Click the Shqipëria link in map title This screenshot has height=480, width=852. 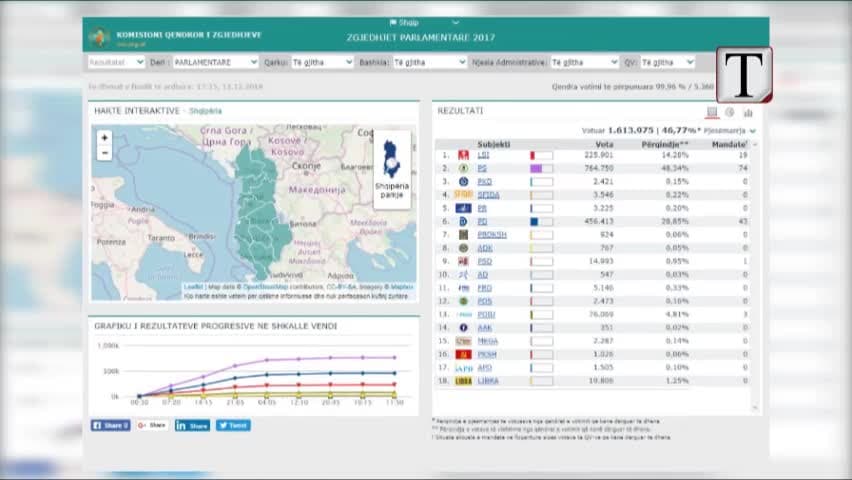205,111
